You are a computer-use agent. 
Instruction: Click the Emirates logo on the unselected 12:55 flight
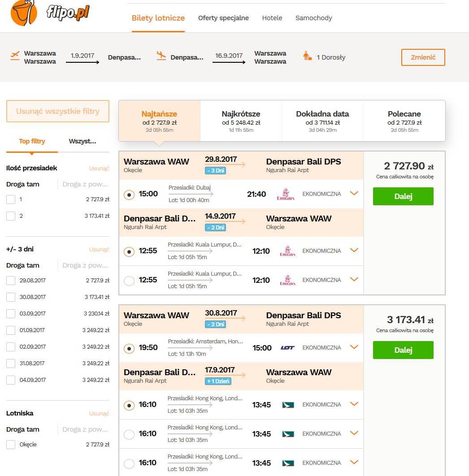(287, 280)
